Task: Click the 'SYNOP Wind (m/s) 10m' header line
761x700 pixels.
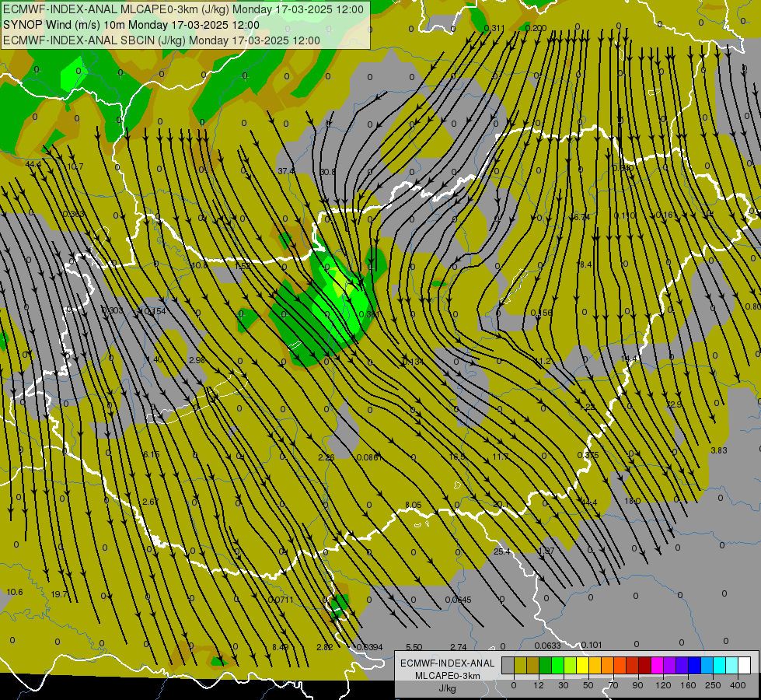Action: tap(131, 25)
